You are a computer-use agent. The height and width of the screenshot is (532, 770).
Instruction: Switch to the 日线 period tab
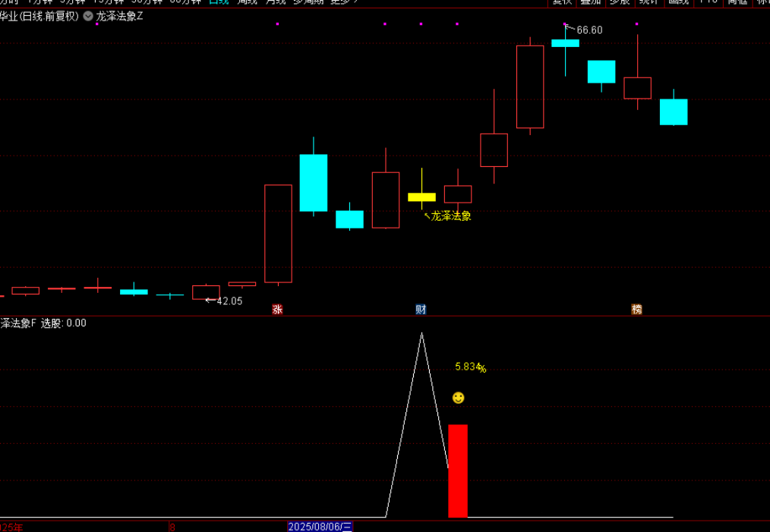point(221,2)
